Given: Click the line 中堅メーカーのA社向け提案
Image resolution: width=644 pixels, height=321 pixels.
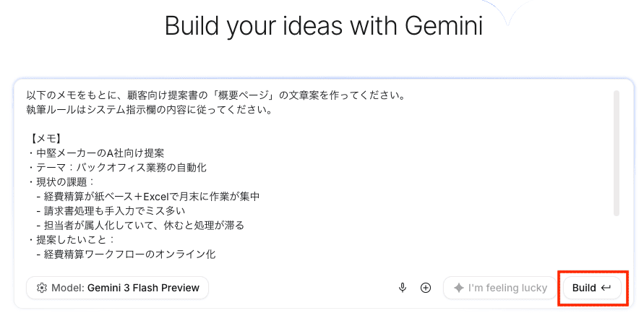Looking at the screenshot, I should click(x=95, y=153).
